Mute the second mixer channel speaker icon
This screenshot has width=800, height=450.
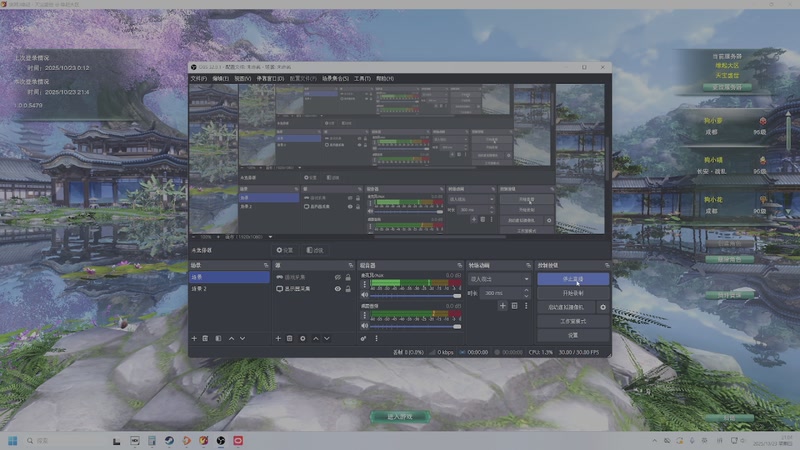click(365, 326)
